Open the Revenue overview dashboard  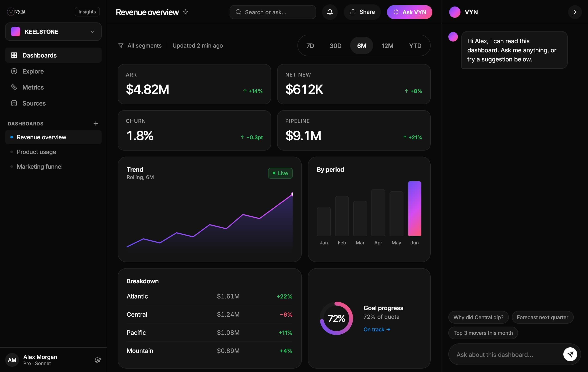(53, 137)
